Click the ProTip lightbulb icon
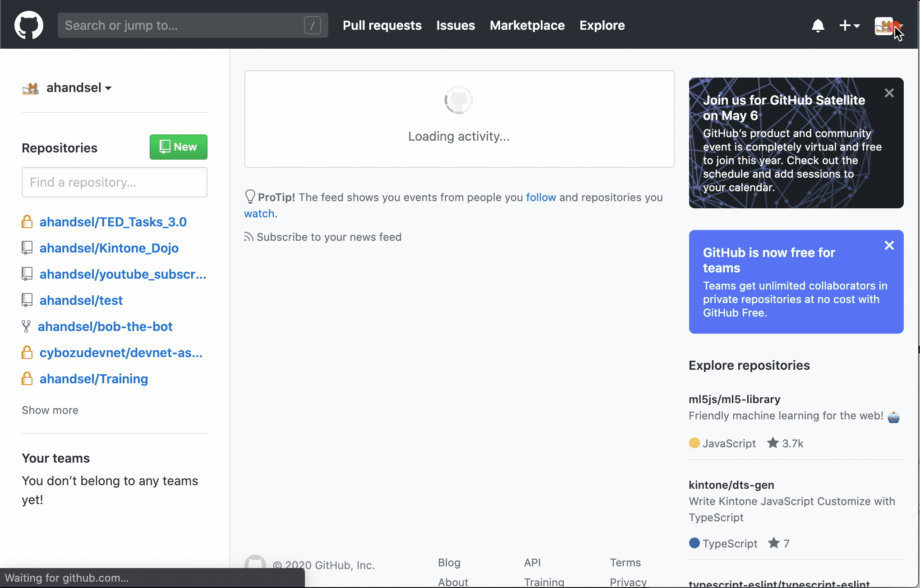 coord(250,197)
